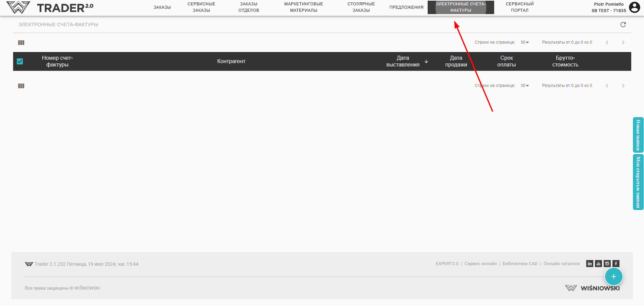This screenshot has width=644, height=306.
Task: Switch to the Предложения menu tab
Action: coord(406,7)
